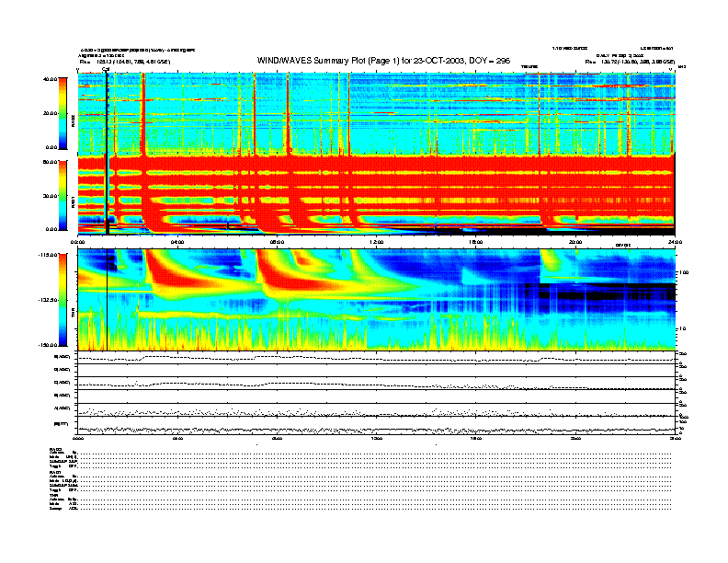
Task: Click the Cal marker above the RAD2 spectrogram
Action: click(x=106, y=69)
